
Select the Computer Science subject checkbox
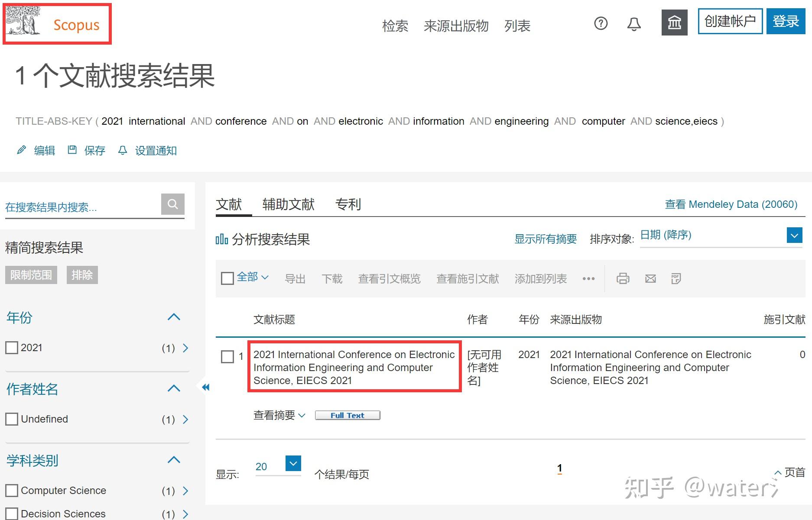11,491
